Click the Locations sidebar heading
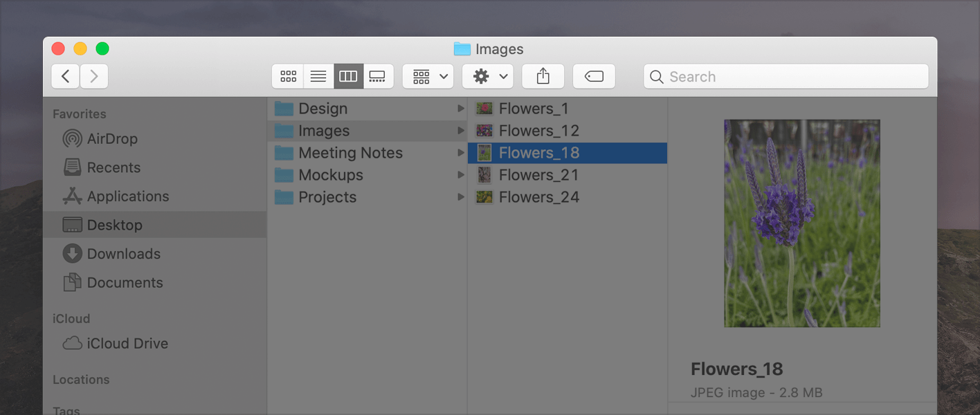Image resolution: width=980 pixels, height=415 pixels. [x=81, y=380]
